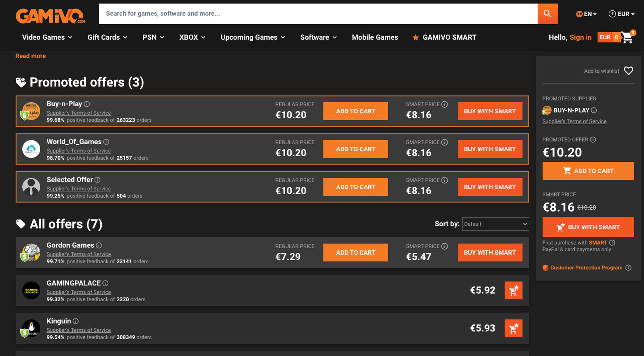Expand the EUR currency selector
Viewport: 644px width, 356px height.
(x=621, y=14)
